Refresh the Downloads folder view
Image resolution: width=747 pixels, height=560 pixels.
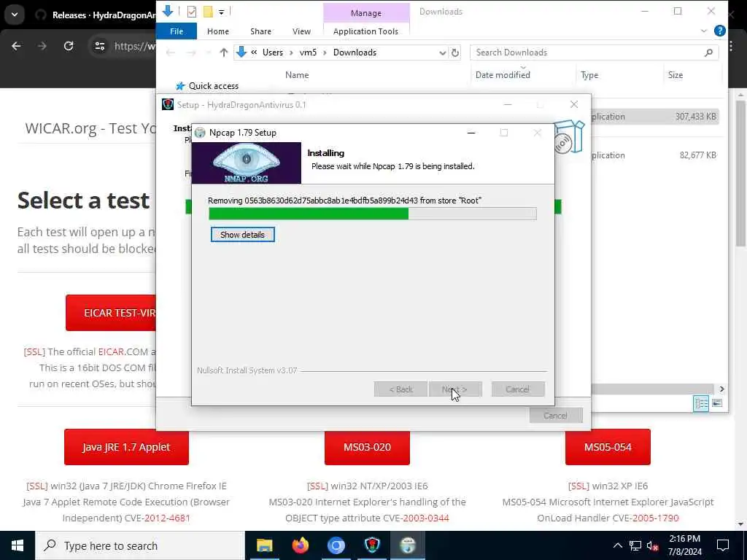(x=455, y=52)
